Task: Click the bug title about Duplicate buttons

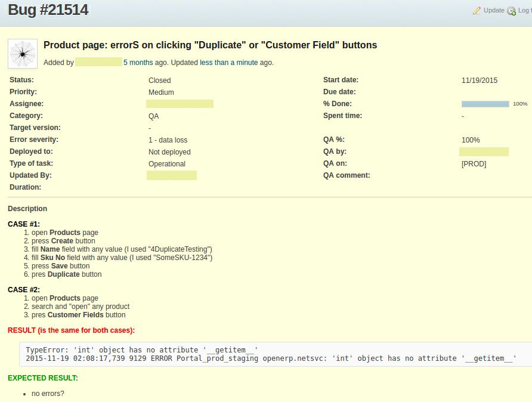Action: (x=210, y=45)
